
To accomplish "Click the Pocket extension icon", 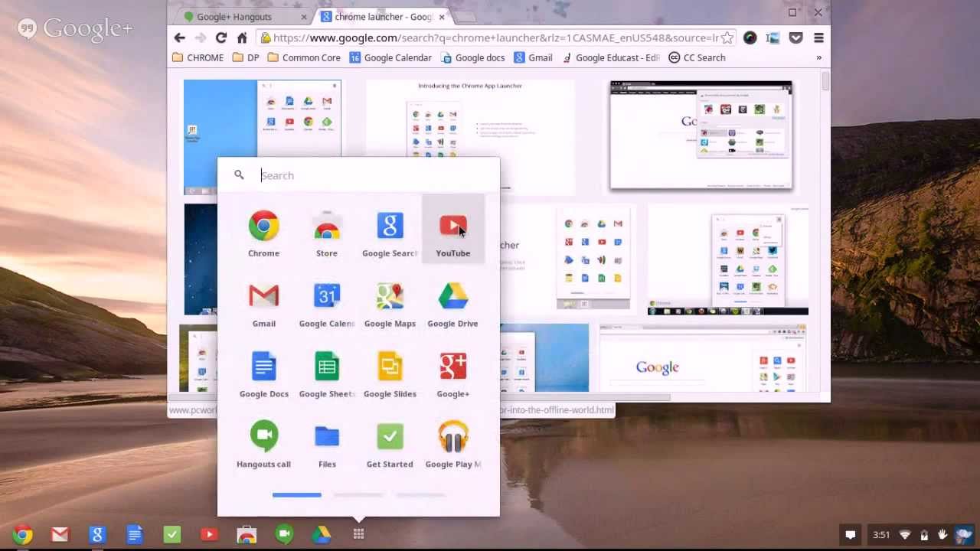I will [796, 37].
